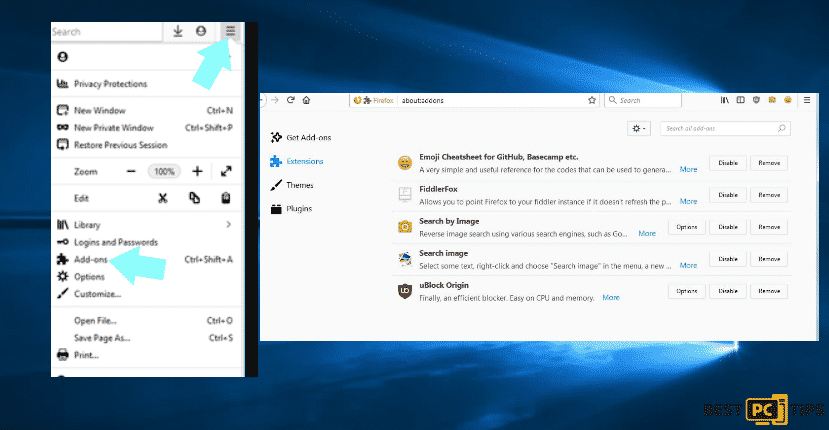This screenshot has width=829, height=430.
Task: Switch to Themes in sidebar
Action: click(x=292, y=185)
